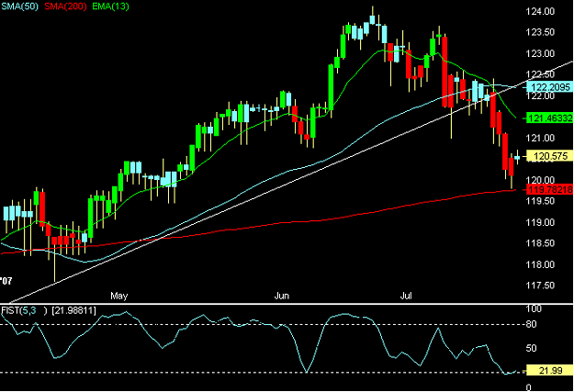574x392 pixels.
Task: Click the 121.00 price axis label
Action: coord(540,138)
